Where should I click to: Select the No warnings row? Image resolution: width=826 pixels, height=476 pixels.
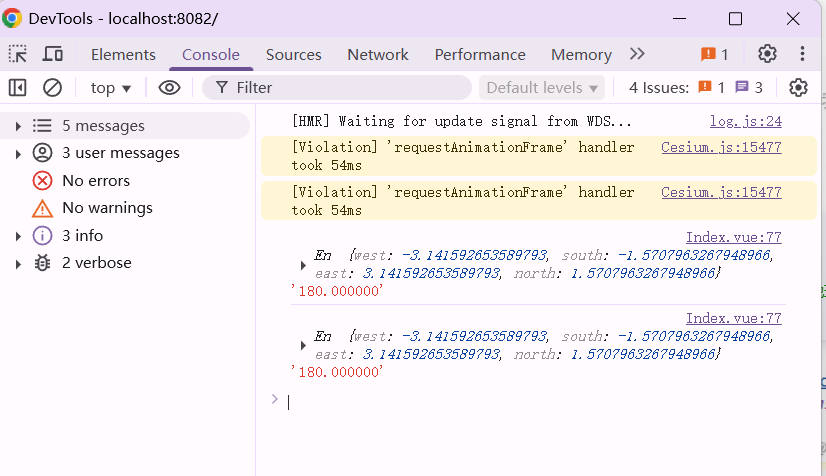[125, 208]
